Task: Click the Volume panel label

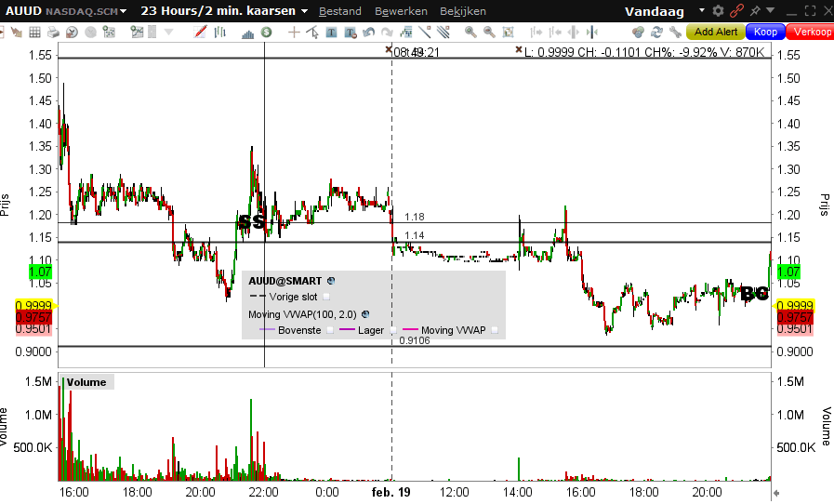Action: (x=86, y=382)
